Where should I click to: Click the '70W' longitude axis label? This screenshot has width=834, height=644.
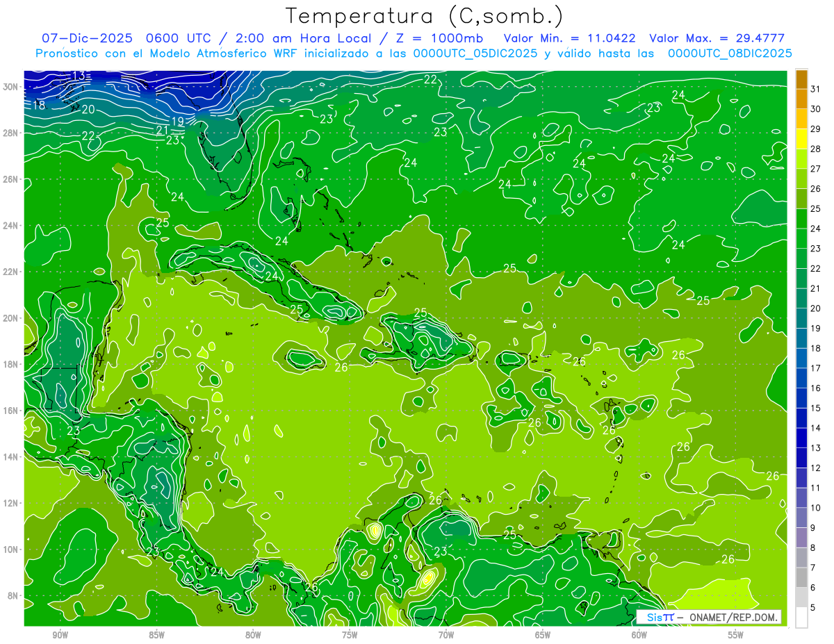pos(446,635)
